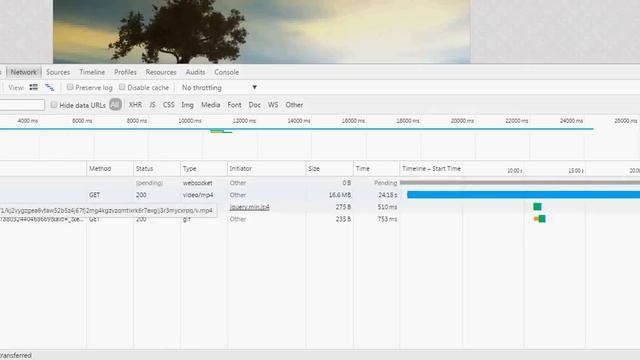Filter requests by XHR
Screen dimensions: 640x360
pyautogui.click(x=136, y=105)
